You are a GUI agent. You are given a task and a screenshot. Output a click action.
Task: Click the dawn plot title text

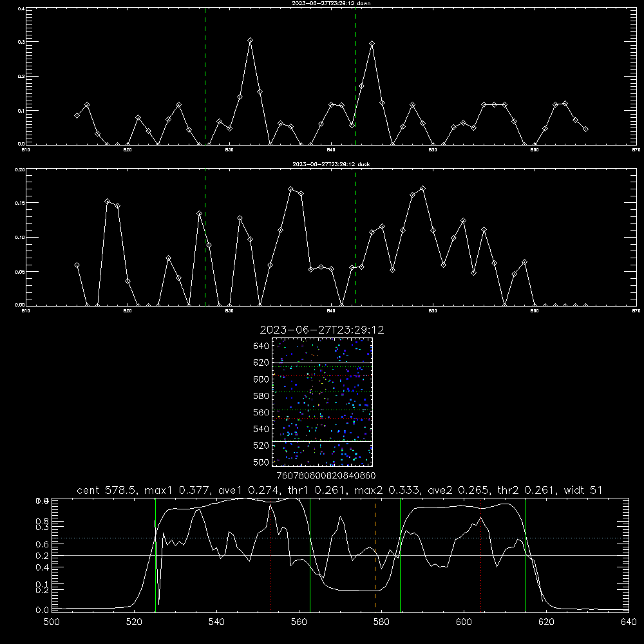click(x=331, y=3)
